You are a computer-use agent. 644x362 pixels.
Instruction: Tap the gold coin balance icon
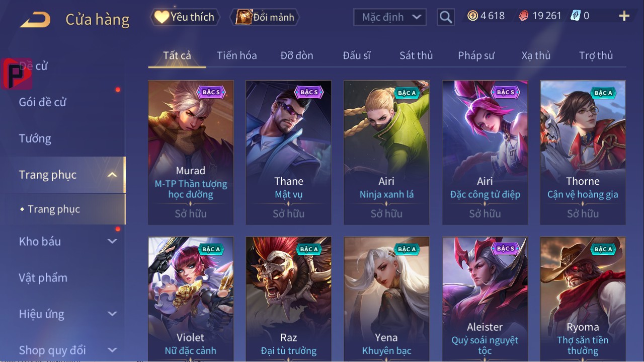(472, 16)
